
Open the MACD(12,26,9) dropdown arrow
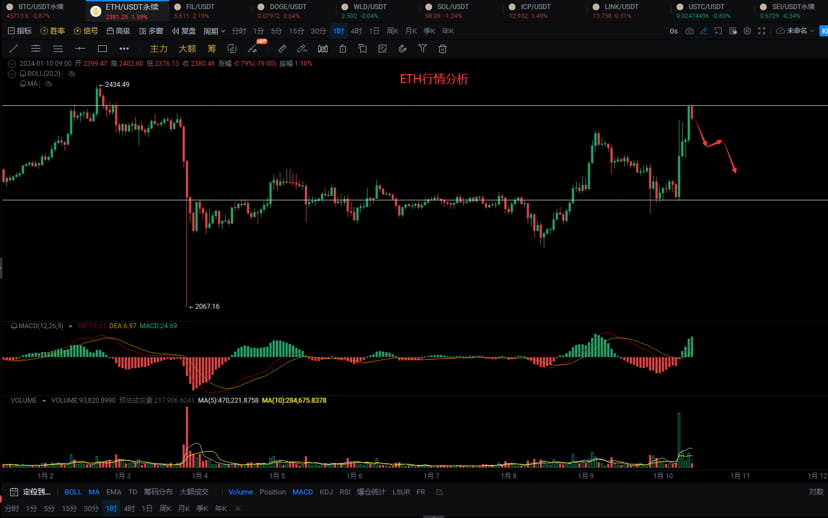pyautogui.click(x=70, y=326)
